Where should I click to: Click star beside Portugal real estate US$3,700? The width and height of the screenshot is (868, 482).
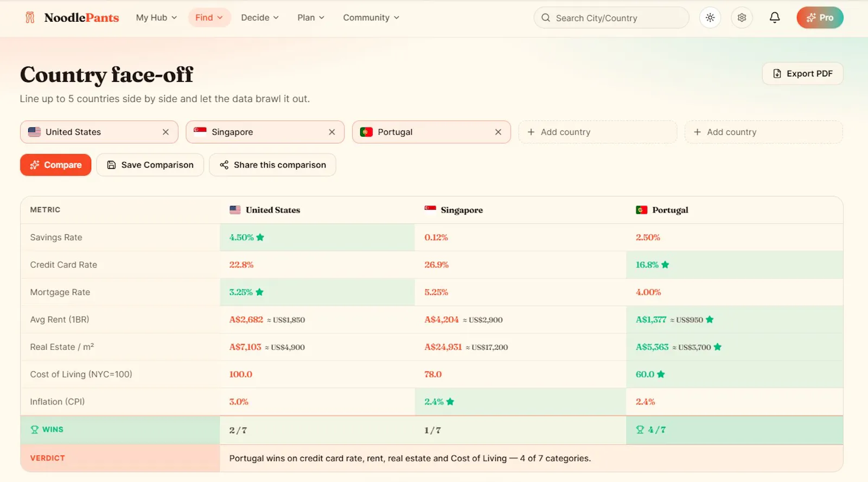click(x=718, y=346)
